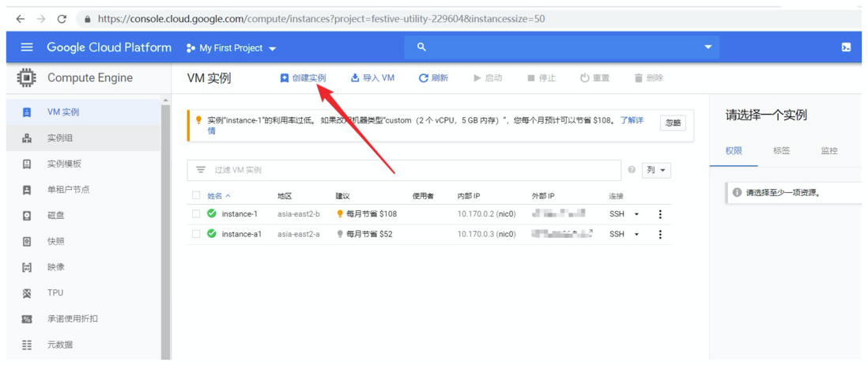Image resolution: width=868 pixels, height=366 pixels.
Task: Click the 过滤 VM 实例 filter field
Action: (x=404, y=170)
